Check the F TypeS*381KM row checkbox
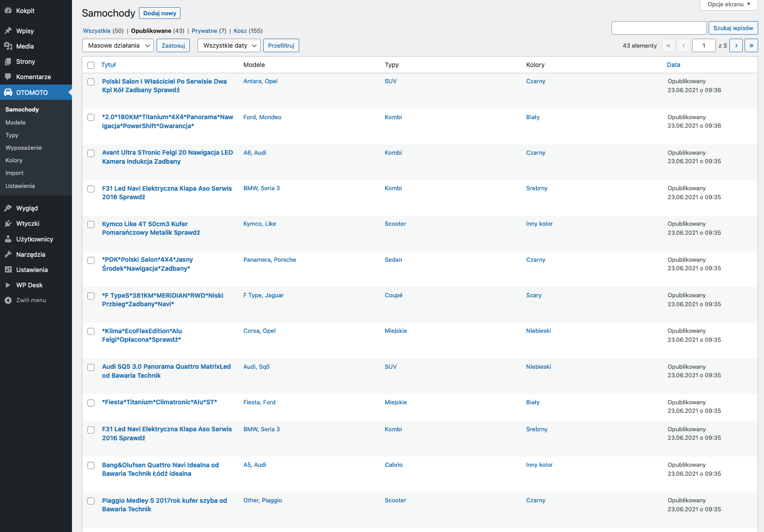Viewport: 764px width, 532px height. 91,296
